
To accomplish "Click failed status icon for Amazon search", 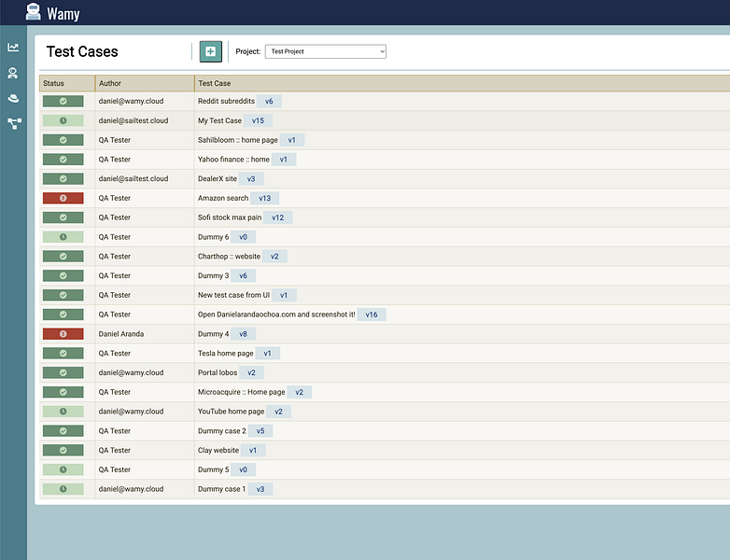I will pos(63,198).
